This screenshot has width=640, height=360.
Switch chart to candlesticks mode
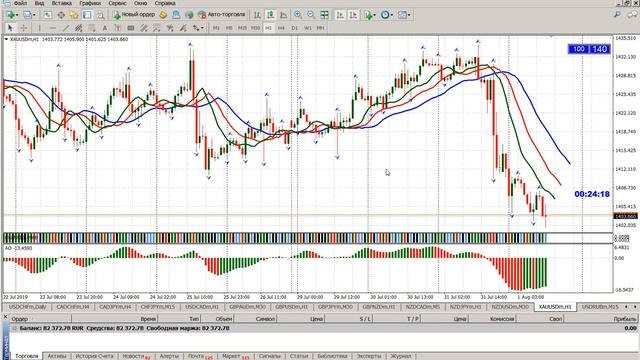point(270,15)
